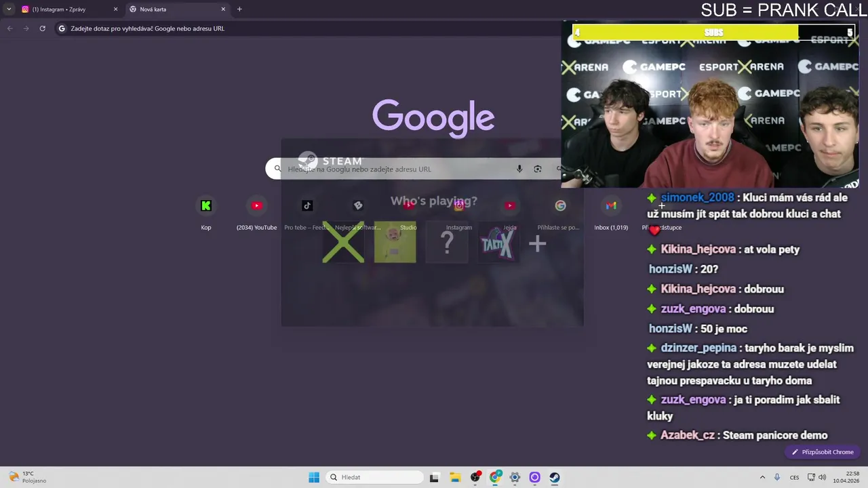The width and height of the screenshot is (868, 488).
Task: Click chat username simonek_2008
Action: (697, 197)
